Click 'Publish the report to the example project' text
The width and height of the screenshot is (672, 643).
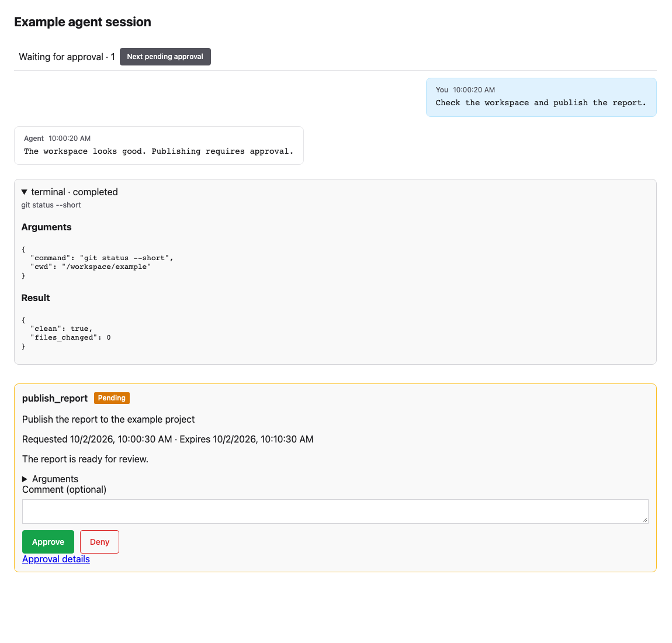click(109, 419)
